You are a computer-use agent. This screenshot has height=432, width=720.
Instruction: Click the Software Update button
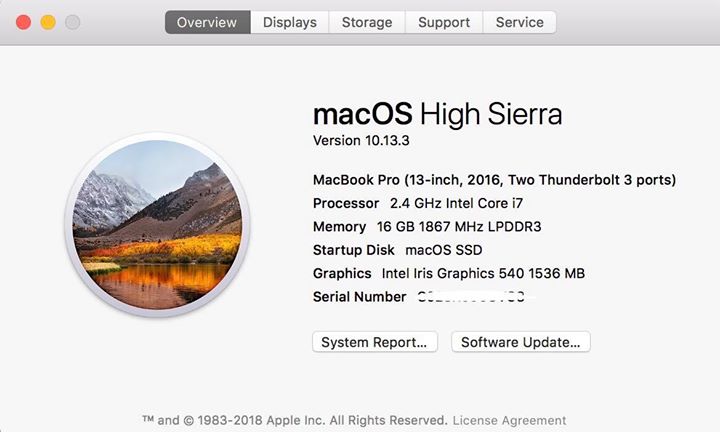pyautogui.click(x=521, y=342)
